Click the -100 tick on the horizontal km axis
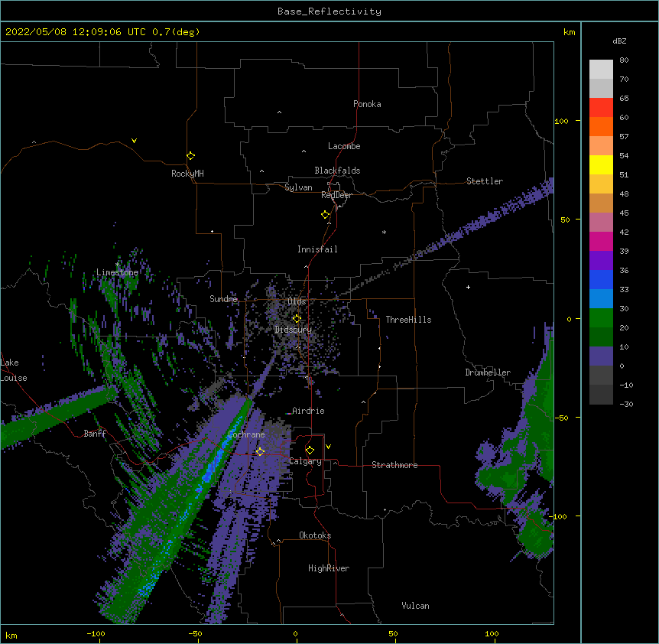Screen dimensions: 659x644 click(96, 633)
